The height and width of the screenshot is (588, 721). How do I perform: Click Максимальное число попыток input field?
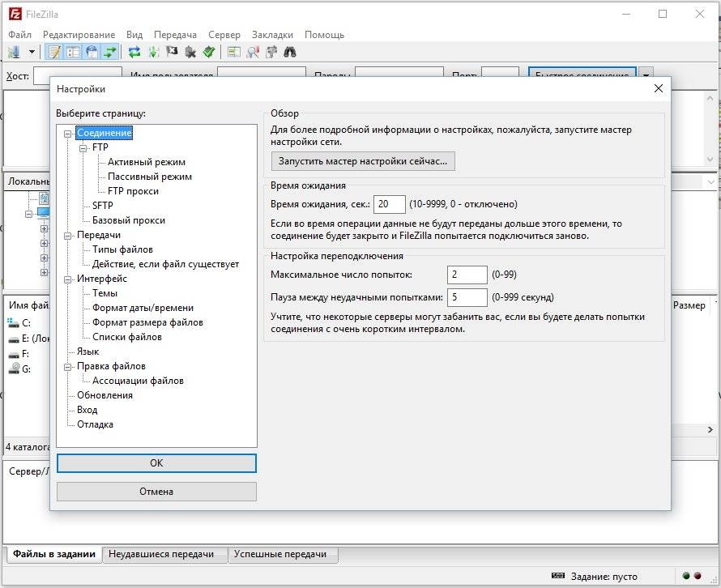467,275
